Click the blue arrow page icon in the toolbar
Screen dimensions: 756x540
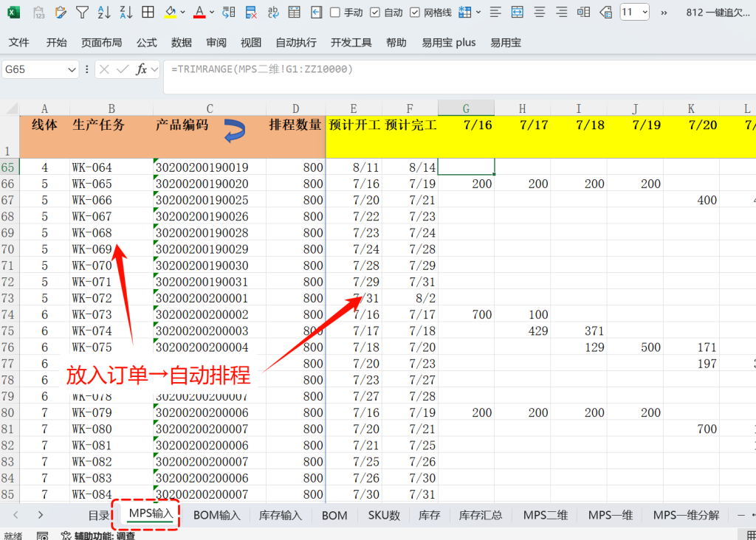[316, 13]
